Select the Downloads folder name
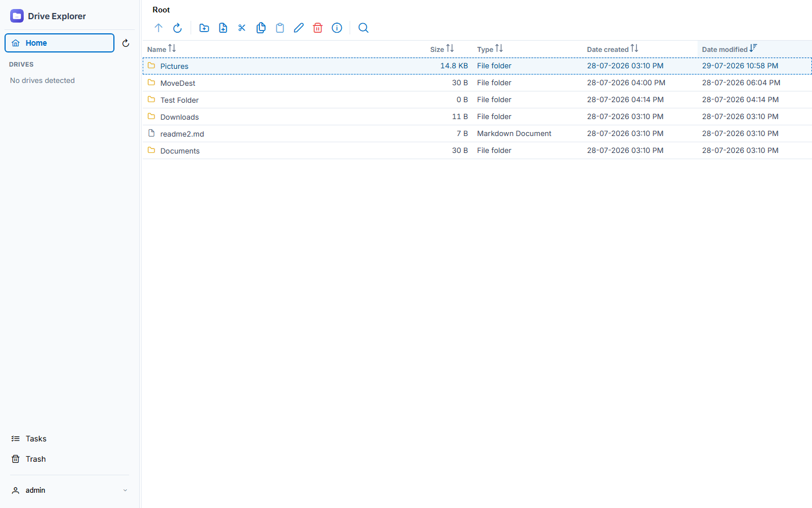This screenshot has height=508, width=812. click(179, 117)
